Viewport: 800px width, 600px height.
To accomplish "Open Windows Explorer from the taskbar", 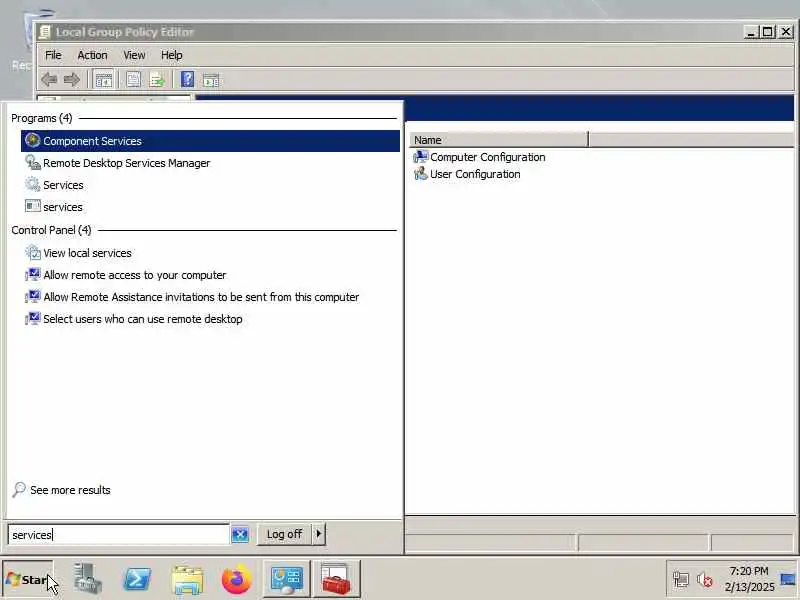I will 187,580.
